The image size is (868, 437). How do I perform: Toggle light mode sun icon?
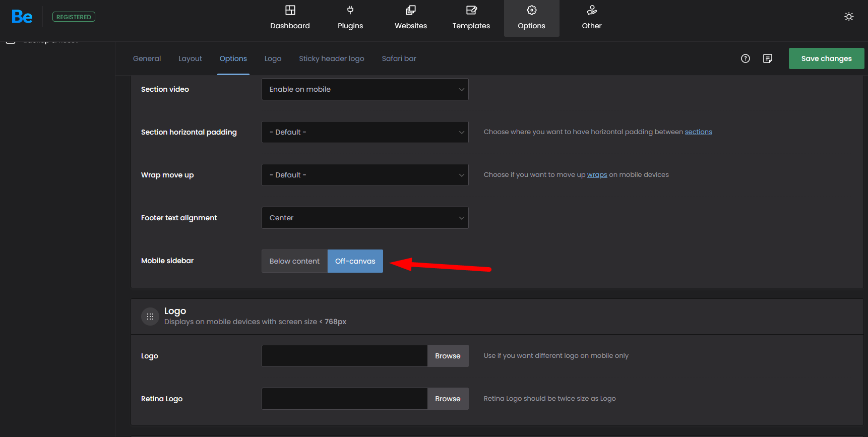pyautogui.click(x=849, y=17)
